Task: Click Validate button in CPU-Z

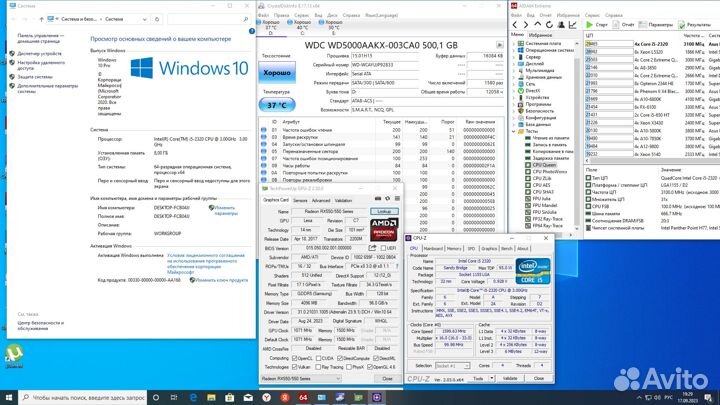Action: point(510,378)
